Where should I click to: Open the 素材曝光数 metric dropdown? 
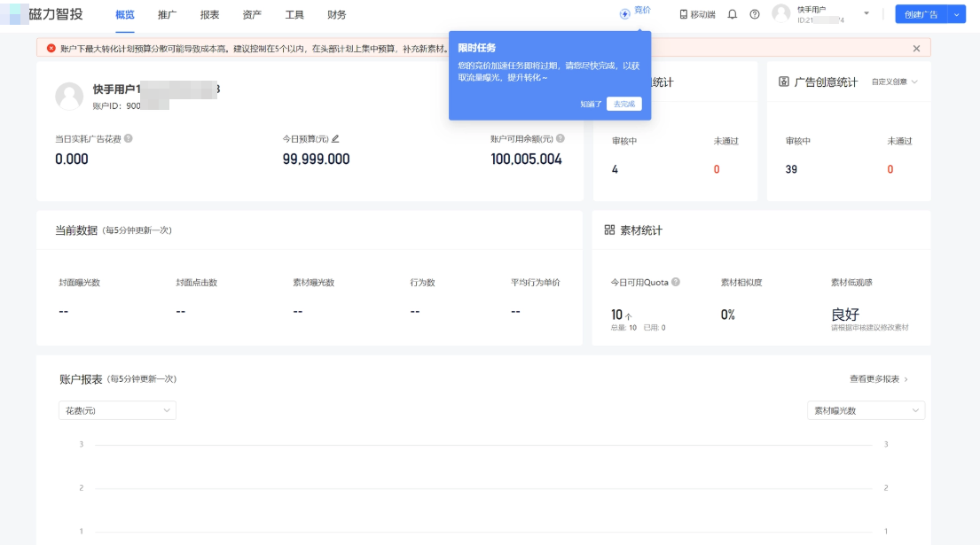pos(866,410)
